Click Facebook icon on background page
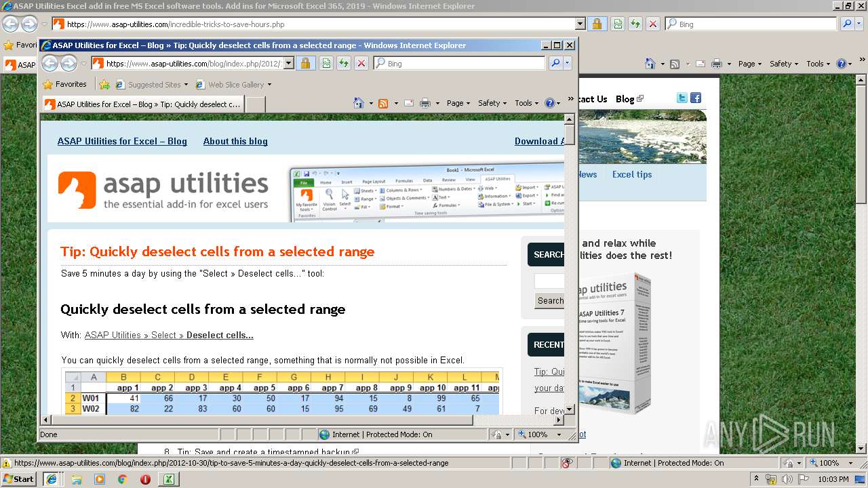Image resolution: width=868 pixels, height=488 pixels. coord(696,98)
